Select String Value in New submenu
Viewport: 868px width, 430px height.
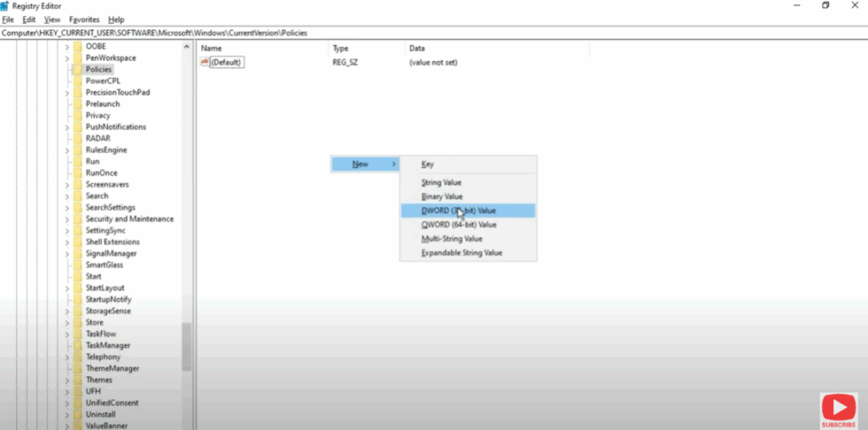(x=441, y=182)
